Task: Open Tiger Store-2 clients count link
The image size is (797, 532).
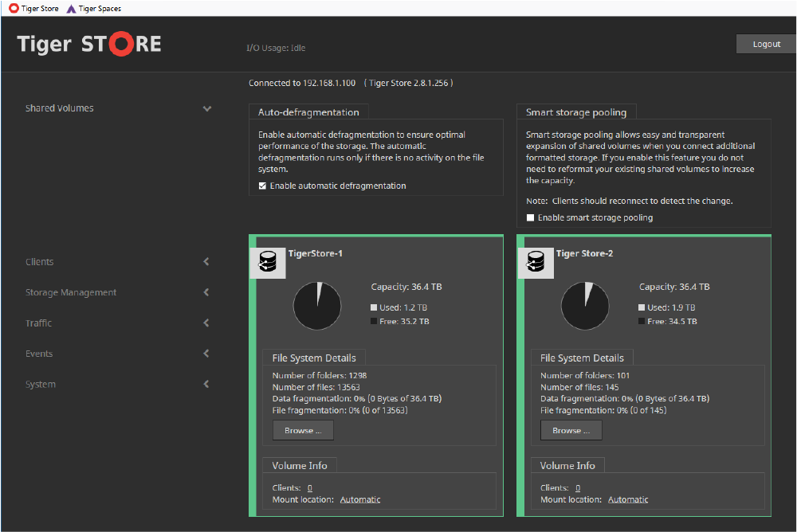Action: click(x=578, y=487)
